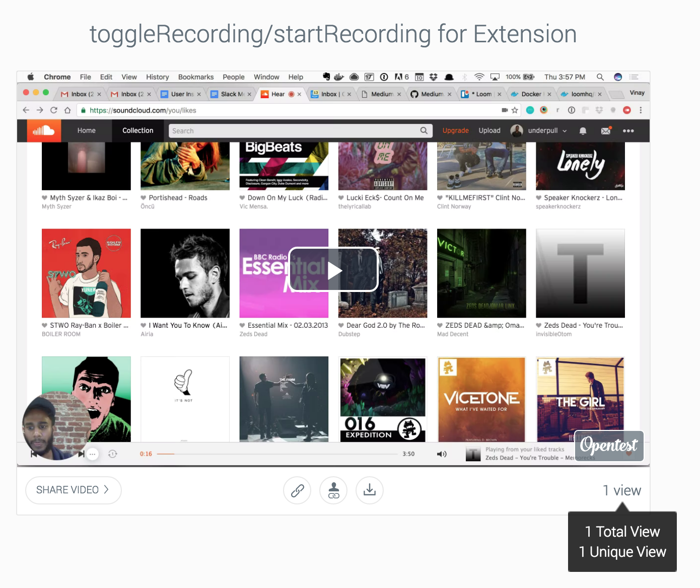Open the History menu in the menu bar
The height and width of the screenshot is (588, 700).
point(158,77)
